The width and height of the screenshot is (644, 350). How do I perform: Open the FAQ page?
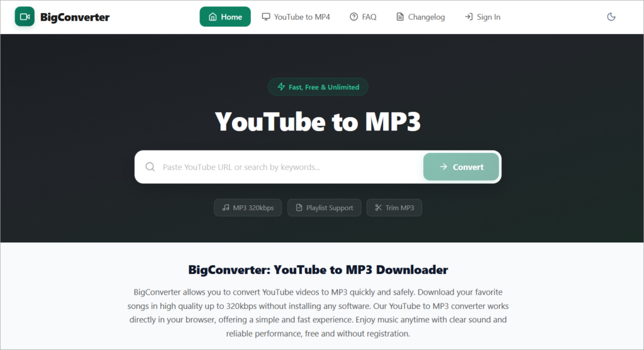pos(363,17)
